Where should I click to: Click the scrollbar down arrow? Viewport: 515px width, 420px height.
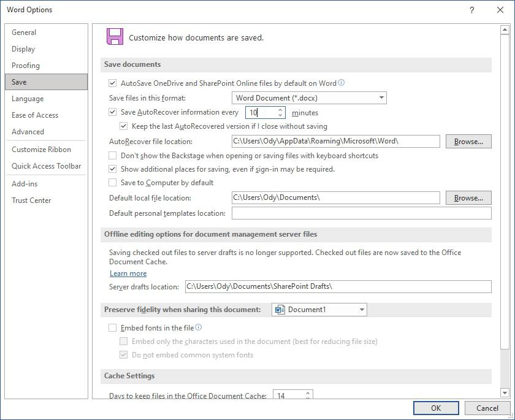pyautogui.click(x=505, y=392)
